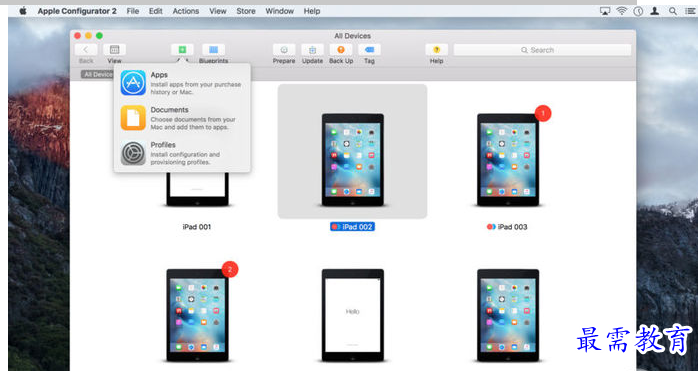Click the Wi-Fi status icon
This screenshot has height=371, width=698.
point(621,11)
